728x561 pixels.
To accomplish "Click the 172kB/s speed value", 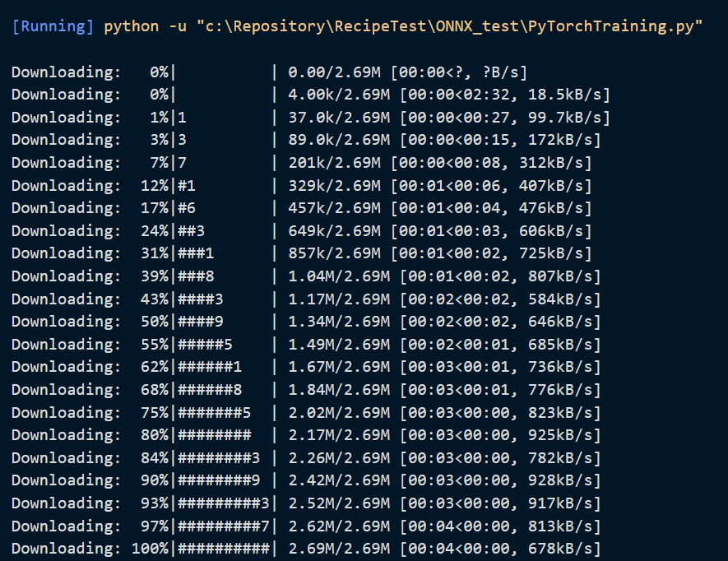I will click(560, 140).
